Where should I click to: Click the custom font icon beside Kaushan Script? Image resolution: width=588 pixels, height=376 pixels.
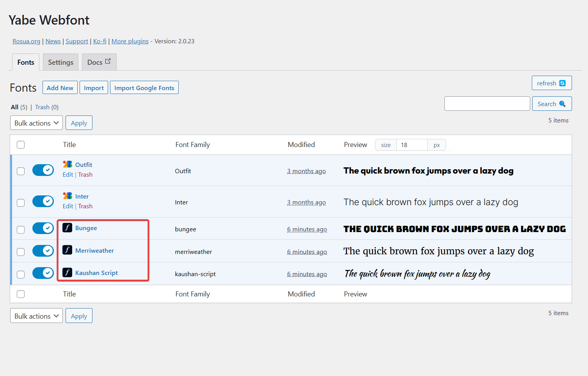pos(68,272)
